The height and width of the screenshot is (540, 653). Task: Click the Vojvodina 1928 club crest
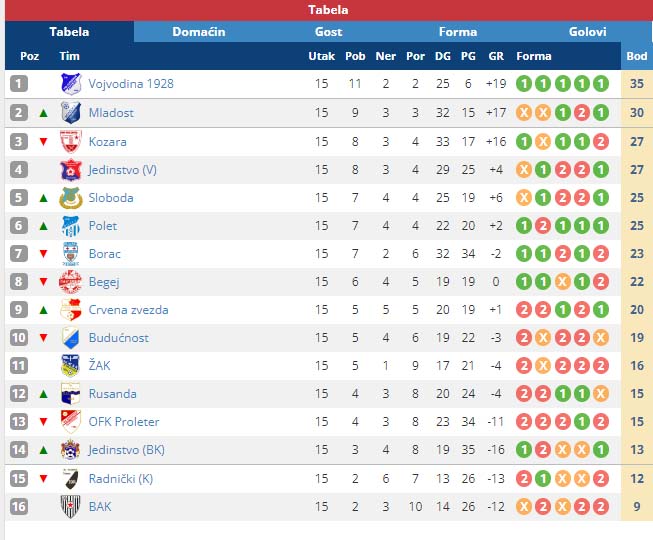pyautogui.click(x=70, y=84)
